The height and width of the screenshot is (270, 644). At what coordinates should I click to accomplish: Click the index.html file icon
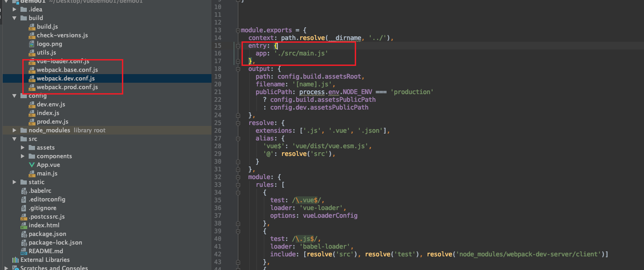pyautogui.click(x=24, y=225)
